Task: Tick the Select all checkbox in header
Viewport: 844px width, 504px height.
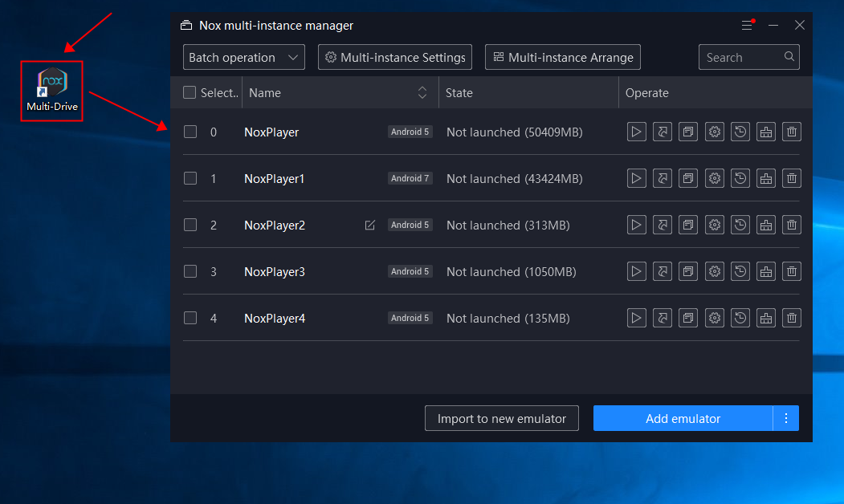Action: 190,92
